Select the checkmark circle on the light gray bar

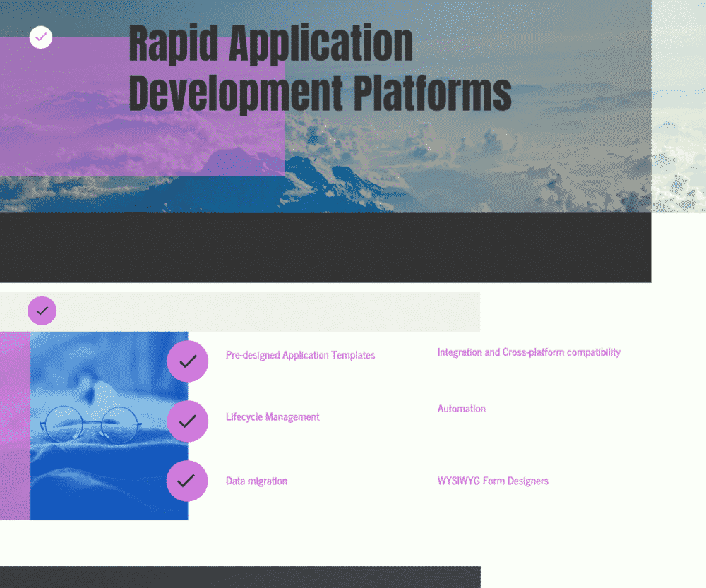(x=42, y=311)
